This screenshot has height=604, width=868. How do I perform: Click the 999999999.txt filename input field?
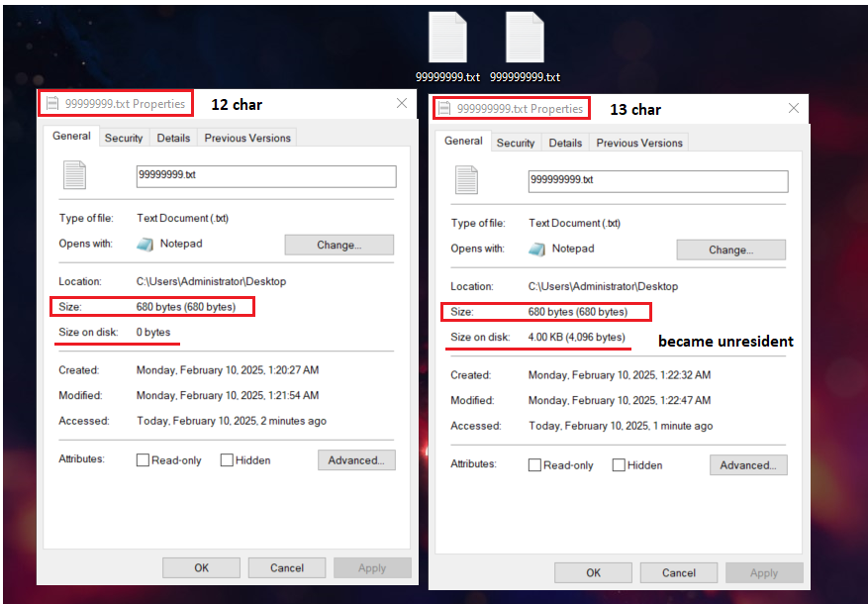[658, 181]
